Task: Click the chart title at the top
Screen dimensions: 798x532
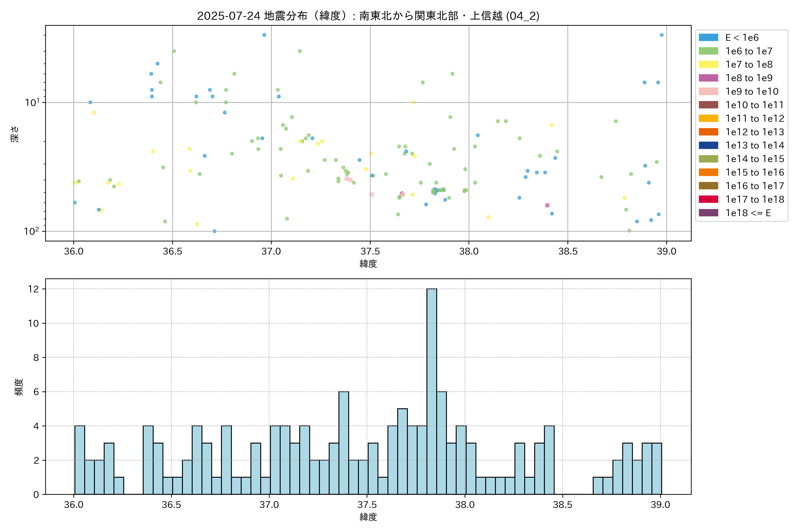Action: tap(368, 16)
